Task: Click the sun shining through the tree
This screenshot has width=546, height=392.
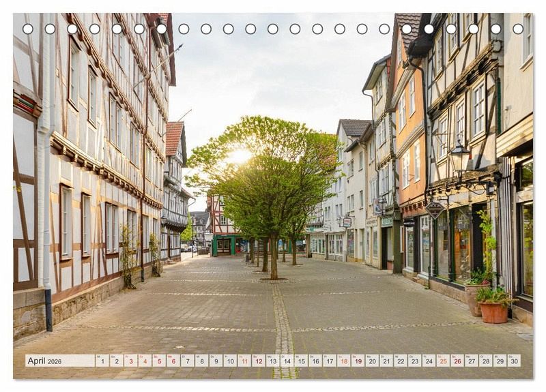Action: (x=238, y=156)
